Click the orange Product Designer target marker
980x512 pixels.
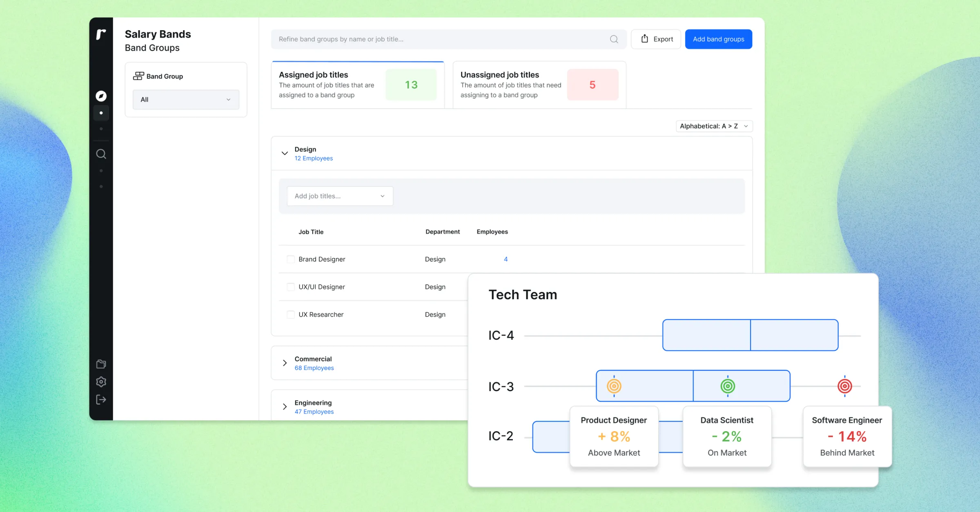coord(614,386)
